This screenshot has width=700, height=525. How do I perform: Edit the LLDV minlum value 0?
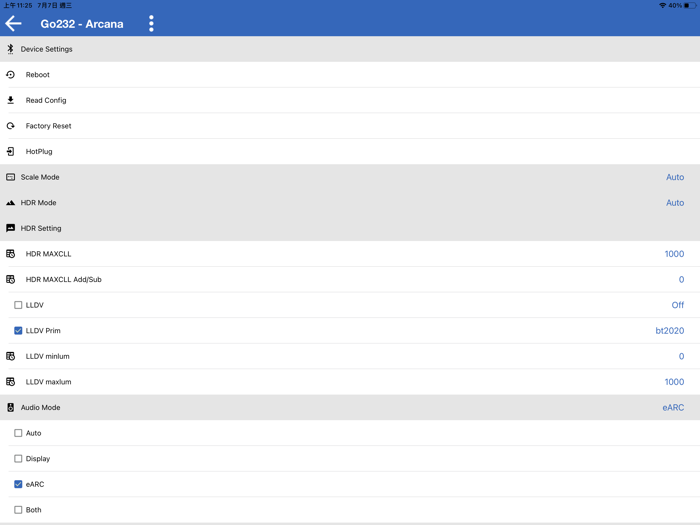coord(681,356)
